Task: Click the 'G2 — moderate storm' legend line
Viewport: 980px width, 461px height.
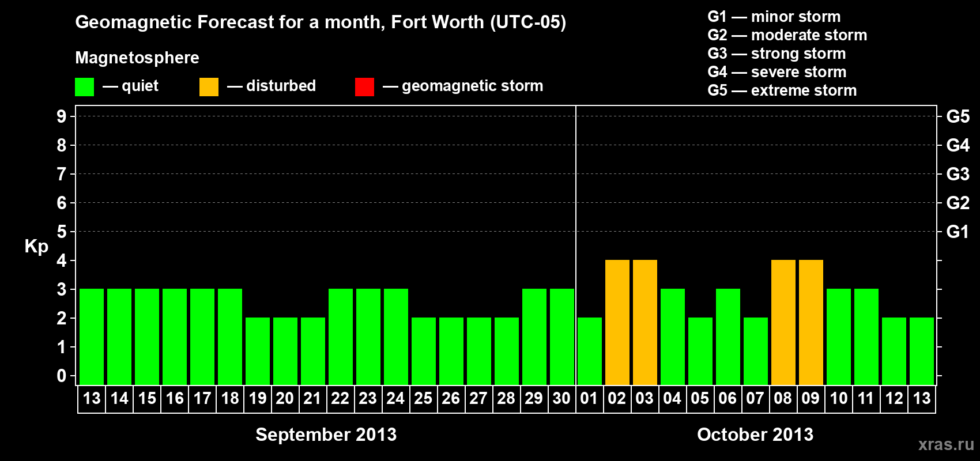Action: tap(787, 35)
